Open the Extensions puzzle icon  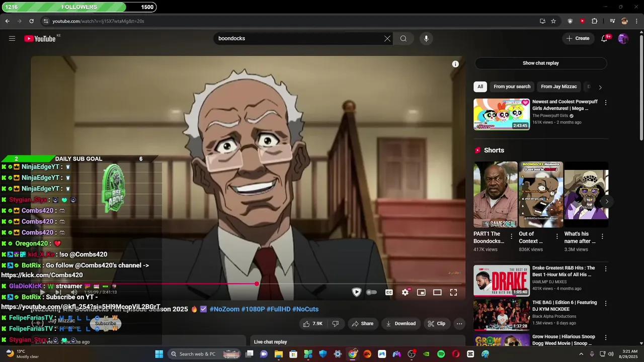click(595, 21)
